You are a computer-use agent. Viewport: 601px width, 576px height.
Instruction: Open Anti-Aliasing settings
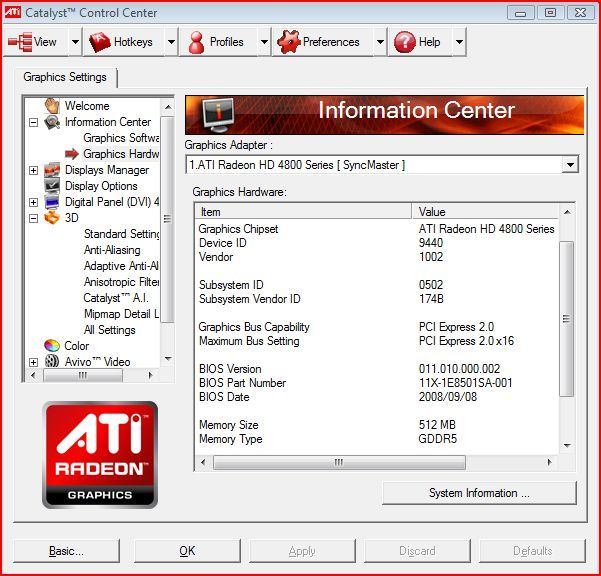point(112,250)
